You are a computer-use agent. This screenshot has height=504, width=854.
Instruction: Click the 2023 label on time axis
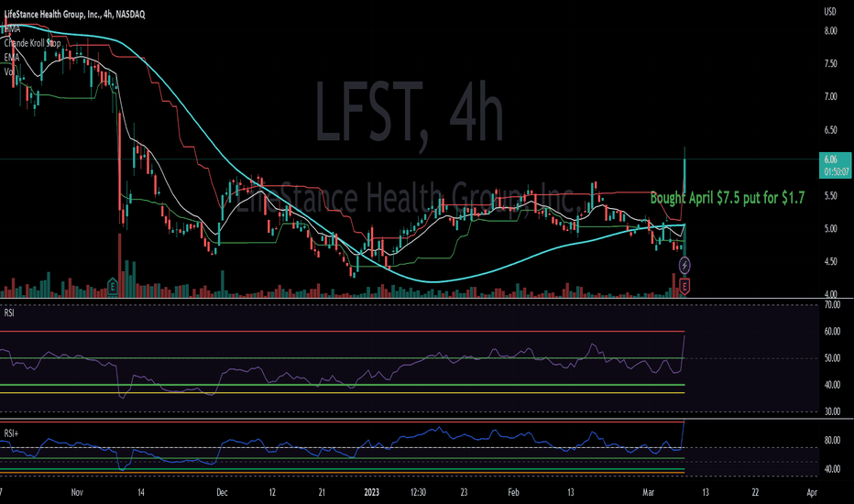pos(371,493)
